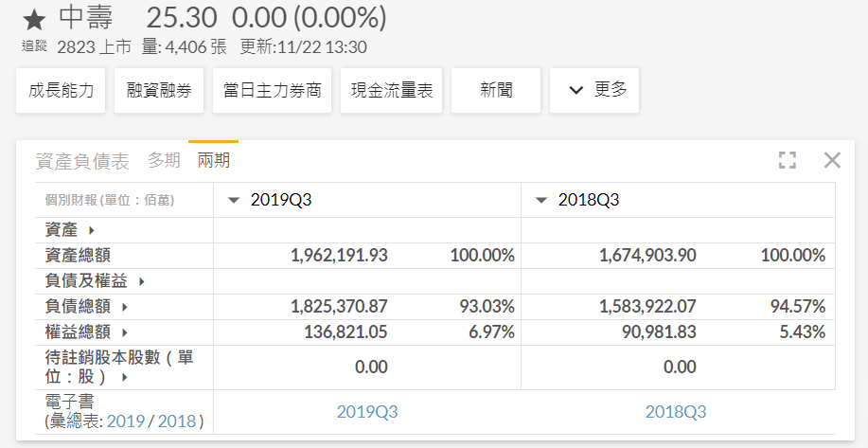Click the 融資融券 button

click(159, 90)
